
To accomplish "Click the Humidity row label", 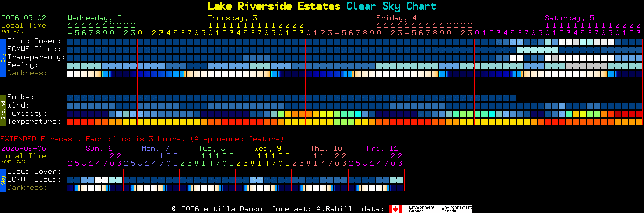I will [x=27, y=113].
